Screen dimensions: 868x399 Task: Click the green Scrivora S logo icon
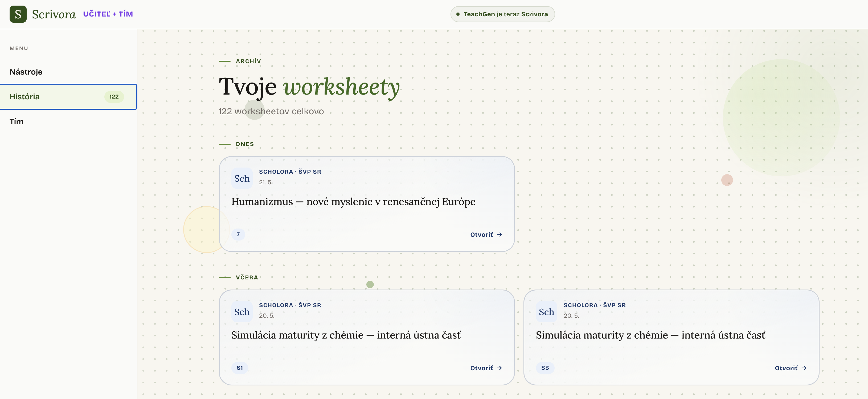(x=18, y=14)
